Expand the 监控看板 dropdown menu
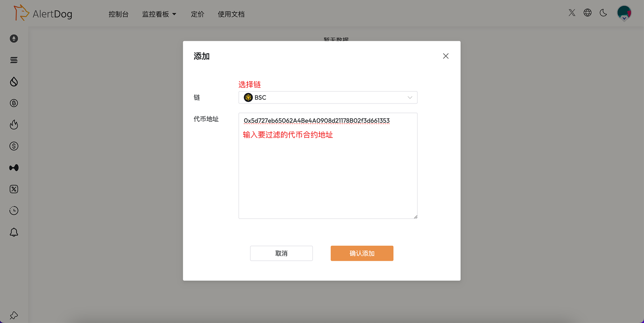644x323 pixels. 159,14
